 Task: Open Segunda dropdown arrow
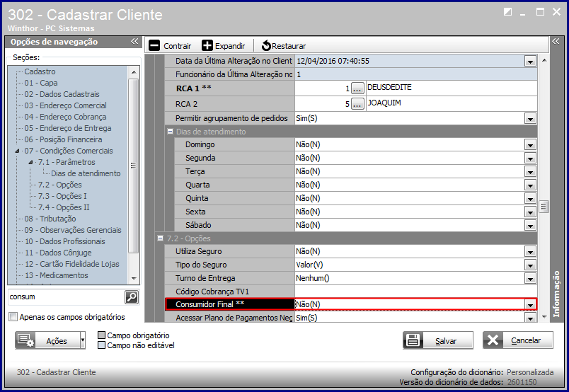click(530, 158)
